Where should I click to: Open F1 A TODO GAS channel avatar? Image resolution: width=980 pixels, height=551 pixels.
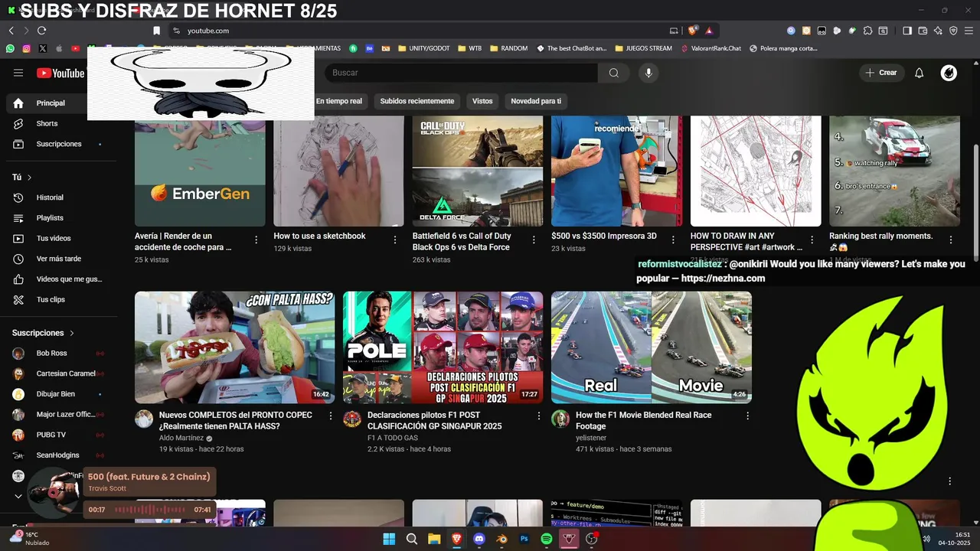click(x=352, y=419)
